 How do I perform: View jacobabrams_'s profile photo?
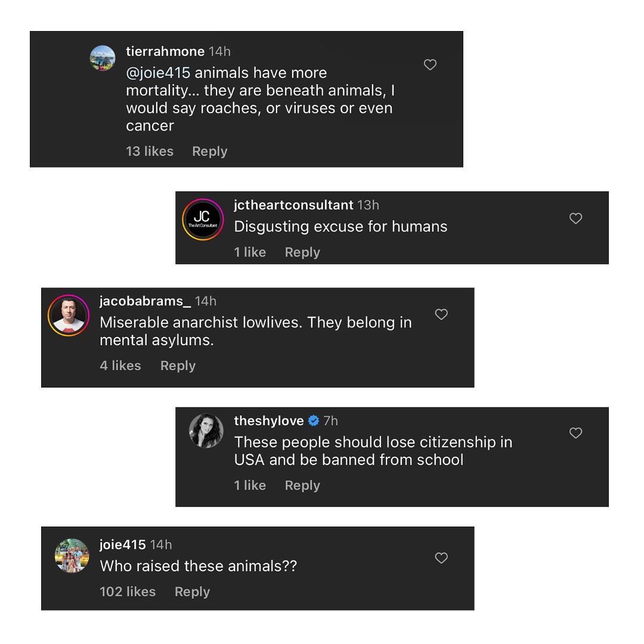point(69,315)
